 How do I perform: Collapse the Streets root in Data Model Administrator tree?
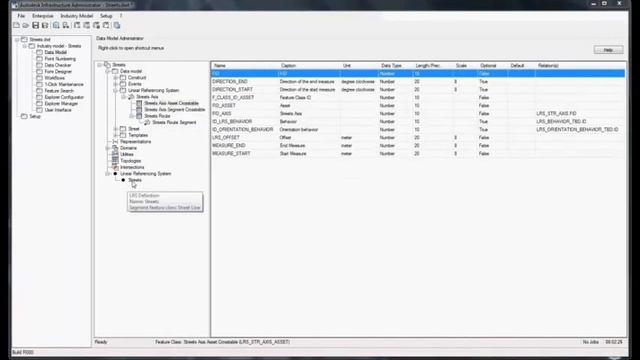(100, 65)
